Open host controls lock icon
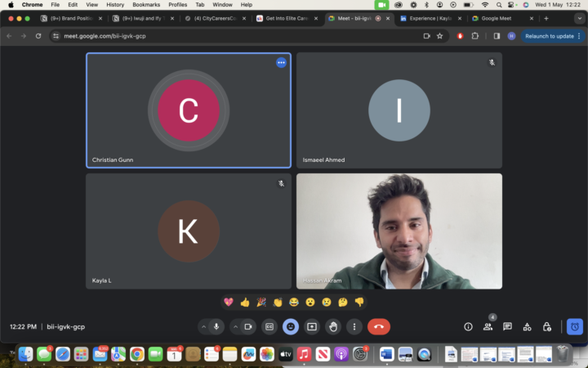Screen dimensions: 588x368 pos(546,326)
